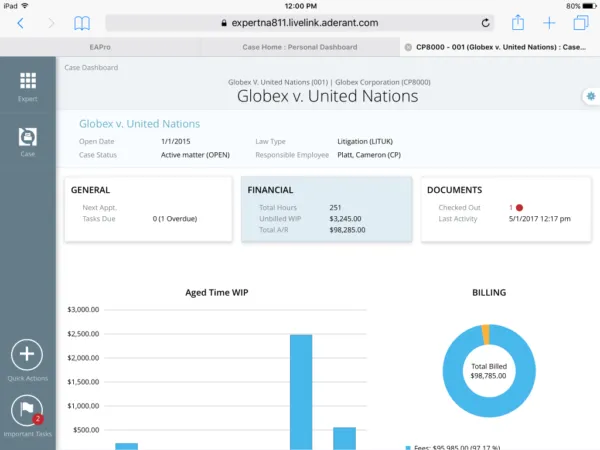Open a new Safari tab with plus

tap(549, 23)
